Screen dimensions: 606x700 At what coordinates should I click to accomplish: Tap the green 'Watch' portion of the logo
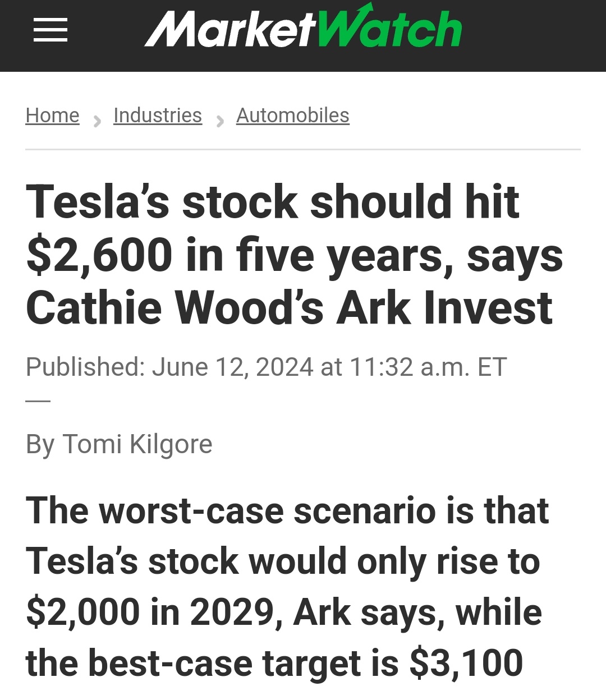coord(390,31)
